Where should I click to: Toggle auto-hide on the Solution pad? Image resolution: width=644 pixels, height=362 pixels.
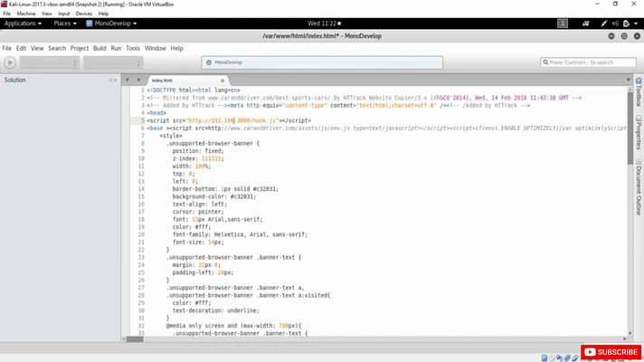pos(110,81)
